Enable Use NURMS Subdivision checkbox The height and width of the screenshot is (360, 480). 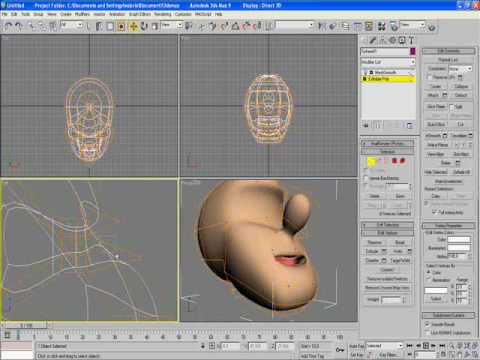(x=427, y=333)
